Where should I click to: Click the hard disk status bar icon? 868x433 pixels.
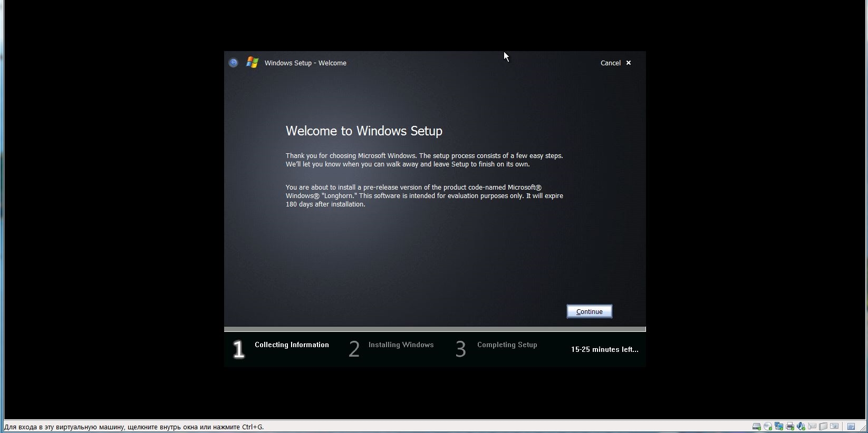756,427
